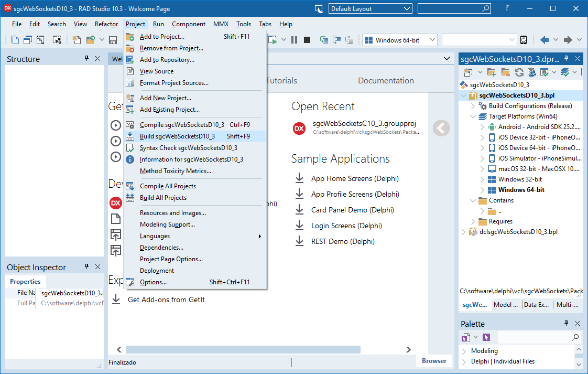Click the Browser tab at page bottom

point(434,361)
